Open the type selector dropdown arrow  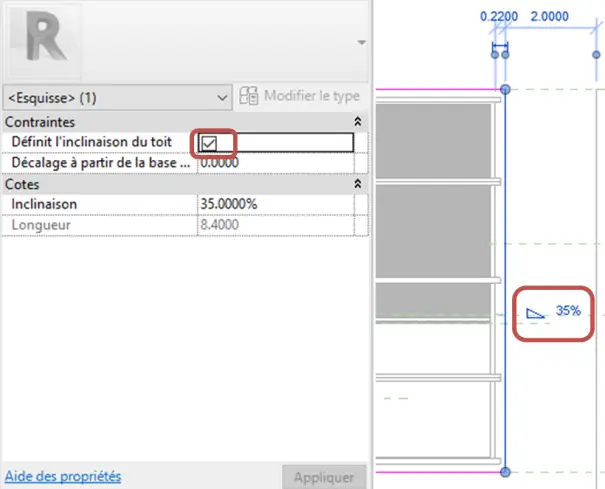[361, 42]
